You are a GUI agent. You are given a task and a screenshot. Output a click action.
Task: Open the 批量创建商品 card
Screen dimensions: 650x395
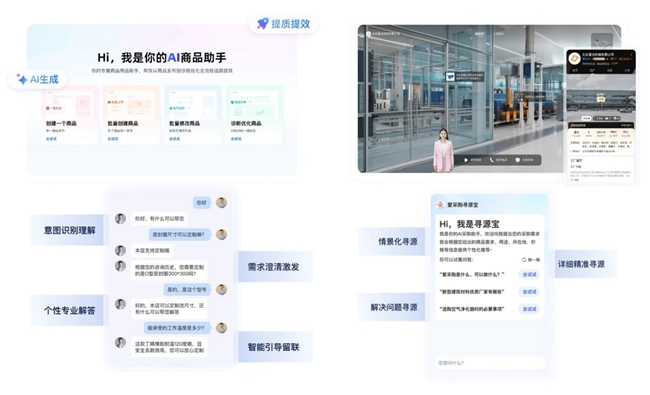(x=131, y=115)
